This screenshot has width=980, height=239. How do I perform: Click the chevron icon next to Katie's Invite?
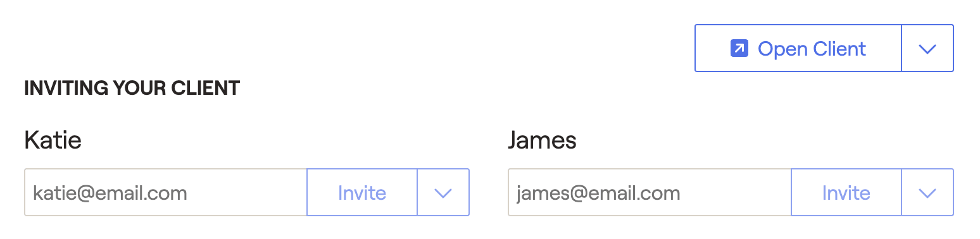(443, 193)
